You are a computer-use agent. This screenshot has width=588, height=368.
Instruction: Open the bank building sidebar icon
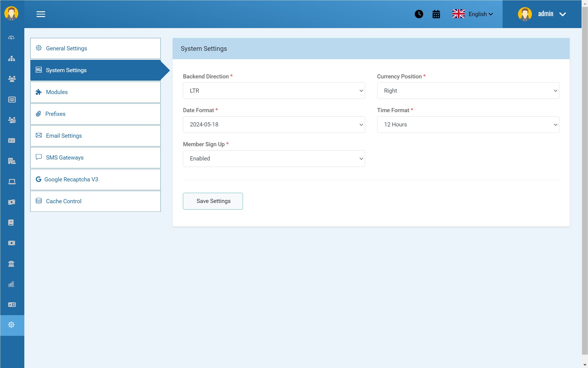(11, 264)
